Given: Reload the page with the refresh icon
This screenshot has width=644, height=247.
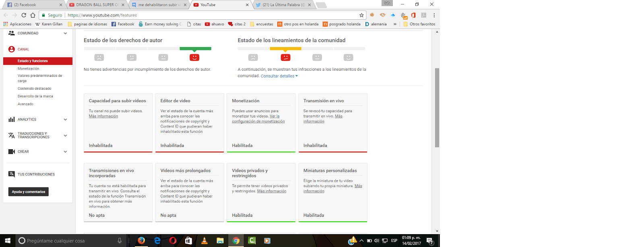Looking at the screenshot, I should point(24,15).
